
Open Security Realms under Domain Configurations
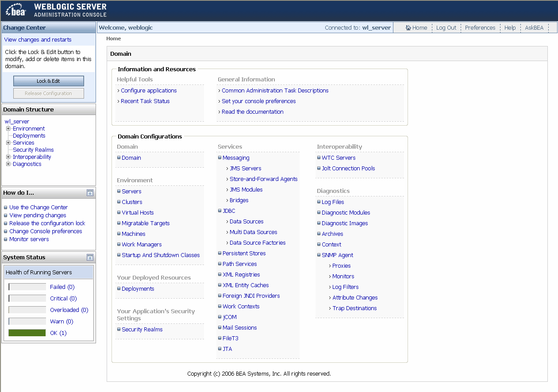coord(142,330)
